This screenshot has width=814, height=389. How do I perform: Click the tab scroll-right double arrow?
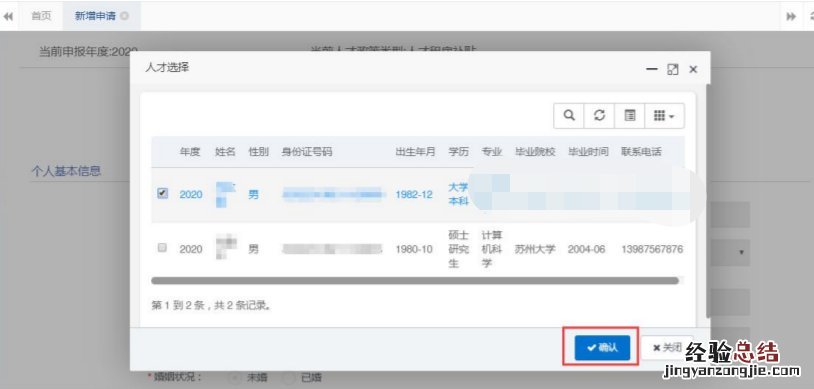(791, 16)
